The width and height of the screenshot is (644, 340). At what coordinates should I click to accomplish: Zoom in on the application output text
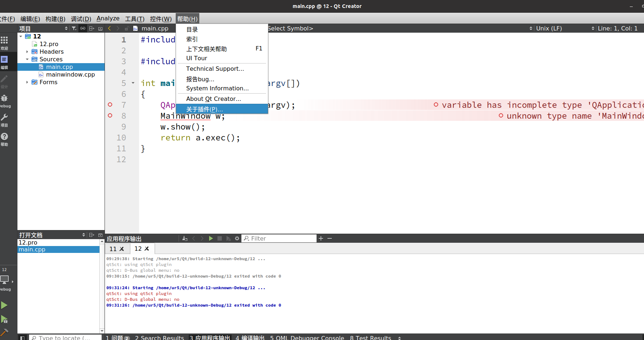321,238
